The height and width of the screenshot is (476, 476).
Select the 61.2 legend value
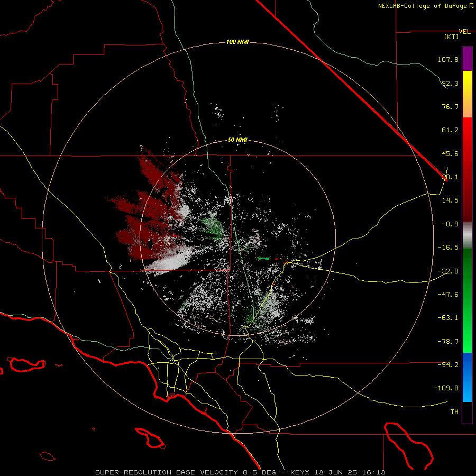450,130
